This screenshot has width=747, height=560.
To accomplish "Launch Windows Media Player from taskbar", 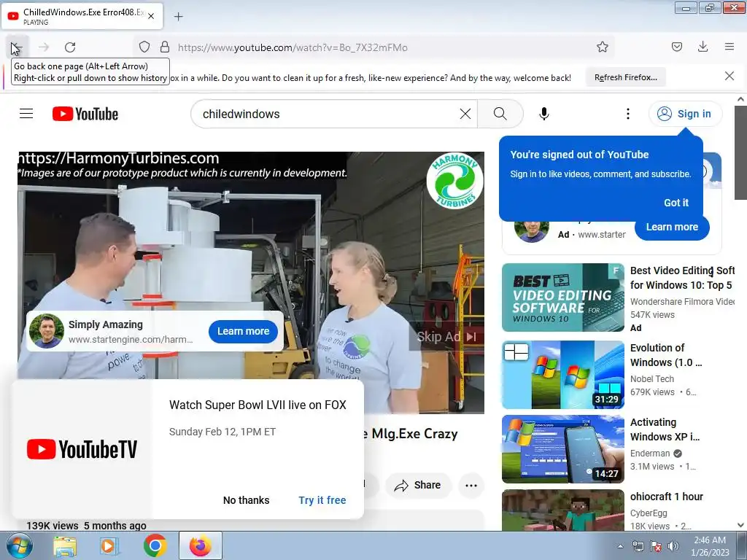I will pyautogui.click(x=110, y=545).
